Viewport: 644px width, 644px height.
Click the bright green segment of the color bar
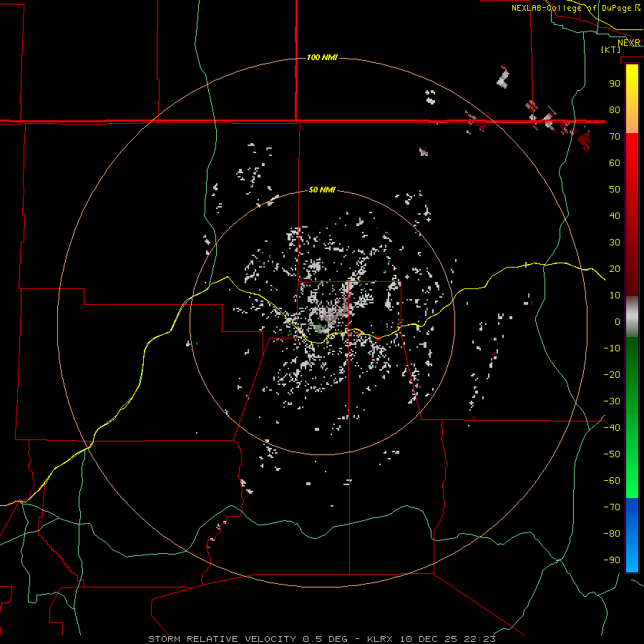coord(632,472)
